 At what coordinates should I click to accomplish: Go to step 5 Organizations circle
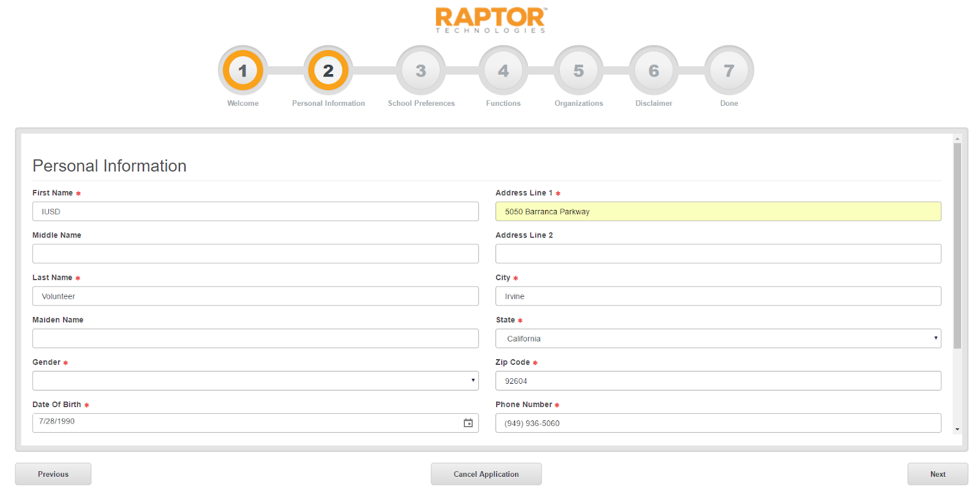click(578, 71)
